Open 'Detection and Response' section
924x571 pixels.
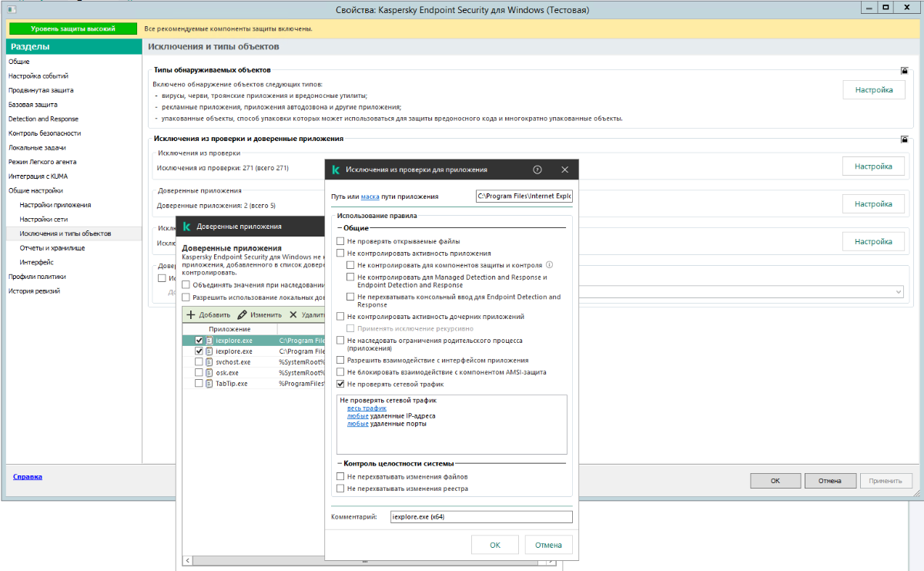pyautogui.click(x=43, y=119)
